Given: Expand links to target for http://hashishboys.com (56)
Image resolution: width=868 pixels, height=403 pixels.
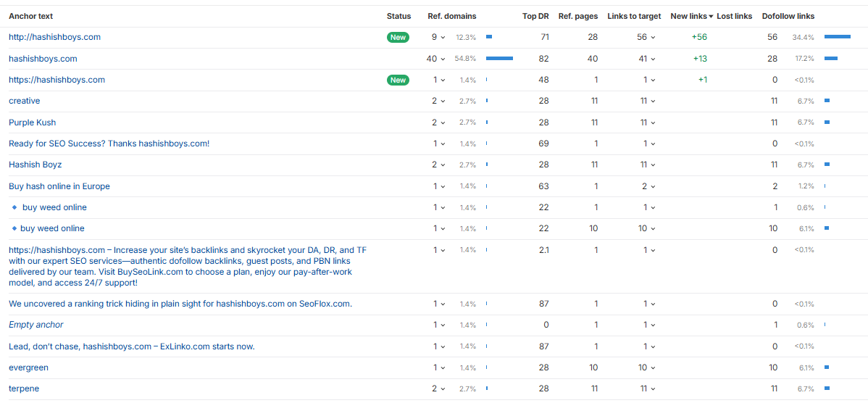Looking at the screenshot, I should pyautogui.click(x=646, y=37).
